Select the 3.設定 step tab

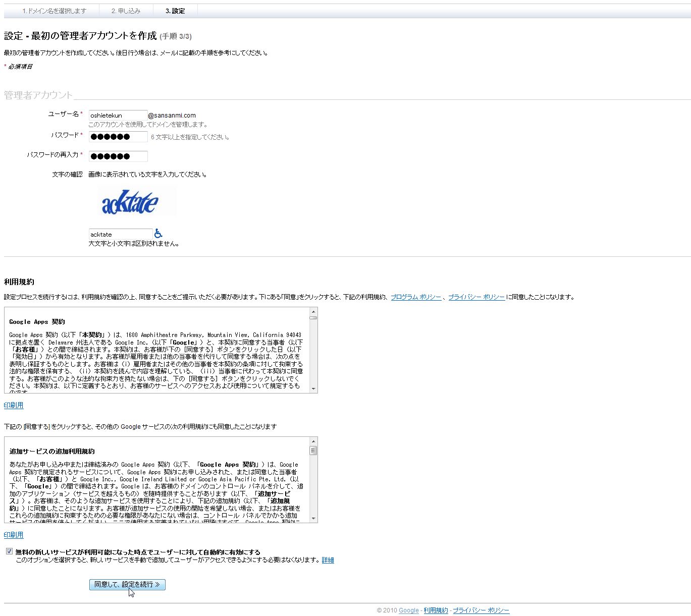coord(175,11)
